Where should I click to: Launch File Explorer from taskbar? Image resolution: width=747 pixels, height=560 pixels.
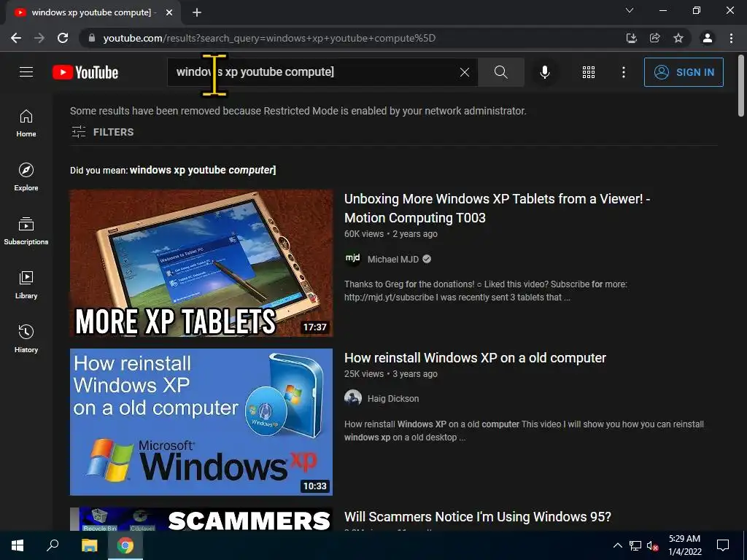pyautogui.click(x=89, y=545)
